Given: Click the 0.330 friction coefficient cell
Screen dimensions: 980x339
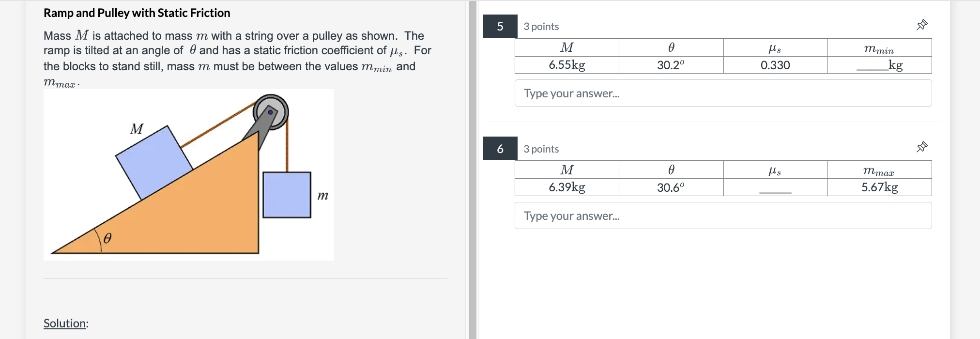Looking at the screenshot, I should pyautogui.click(x=775, y=65).
